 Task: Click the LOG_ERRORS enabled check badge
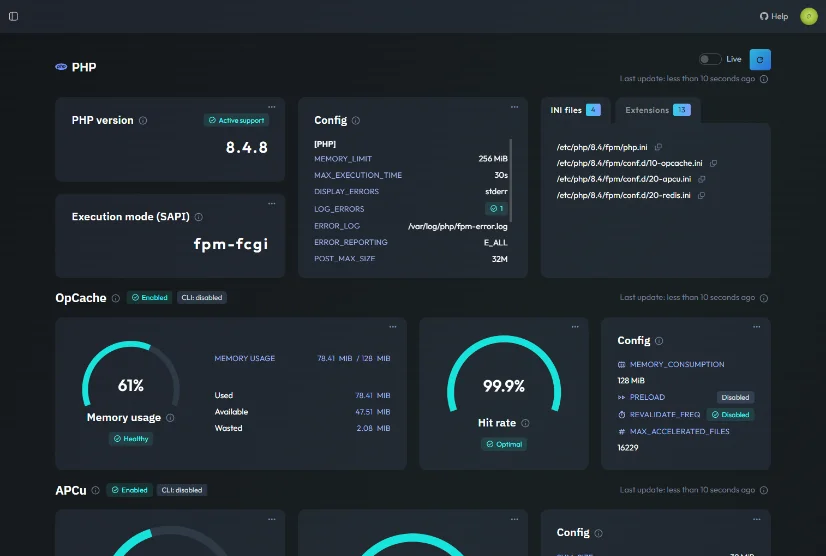point(496,209)
